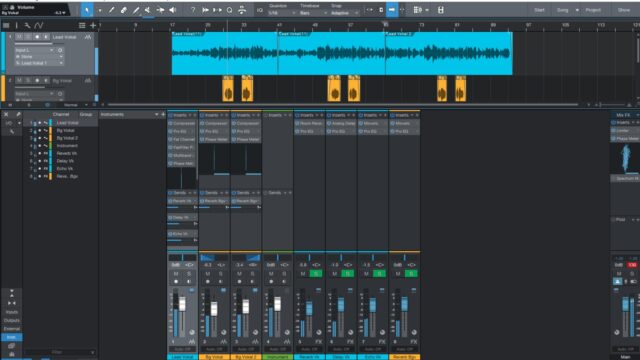Click the video player icon in toolbar

pos(441,10)
